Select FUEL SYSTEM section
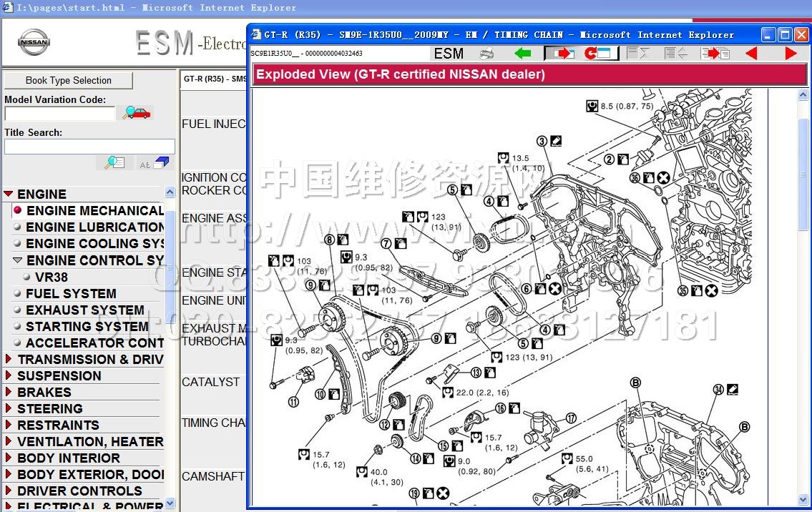The image size is (812, 512). 71,293
